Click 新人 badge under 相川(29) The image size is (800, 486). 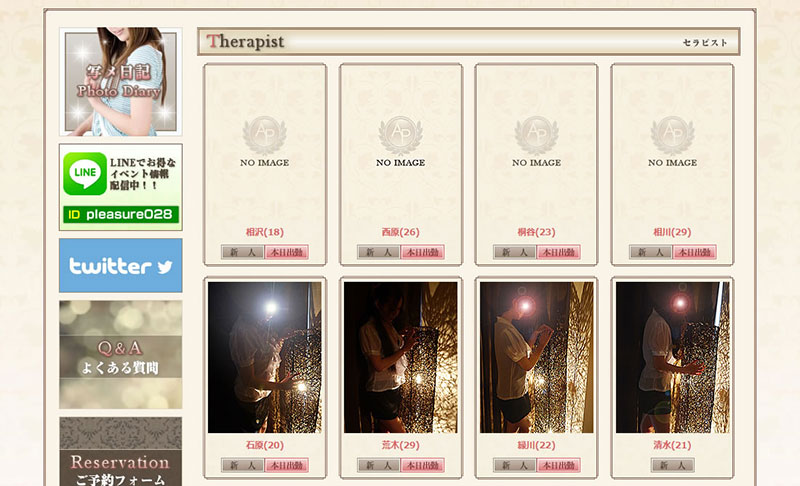[651, 252]
